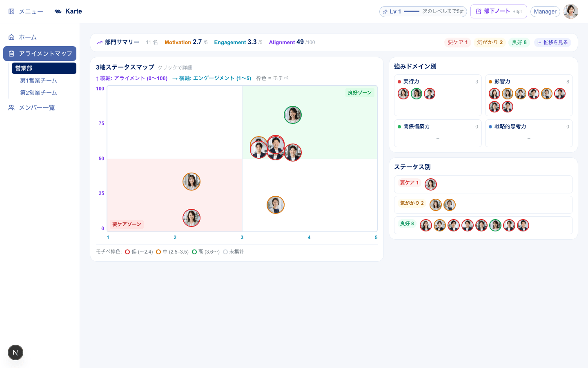Select the orange avatar in lower-right quadrant
Screen dimensions: 588x368
(x=276, y=205)
